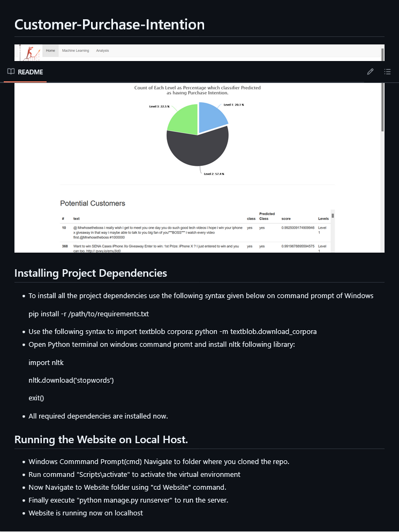Click the Potential Customers heading in the screenshot
Screen dimensions: 399x532
pos(93,203)
